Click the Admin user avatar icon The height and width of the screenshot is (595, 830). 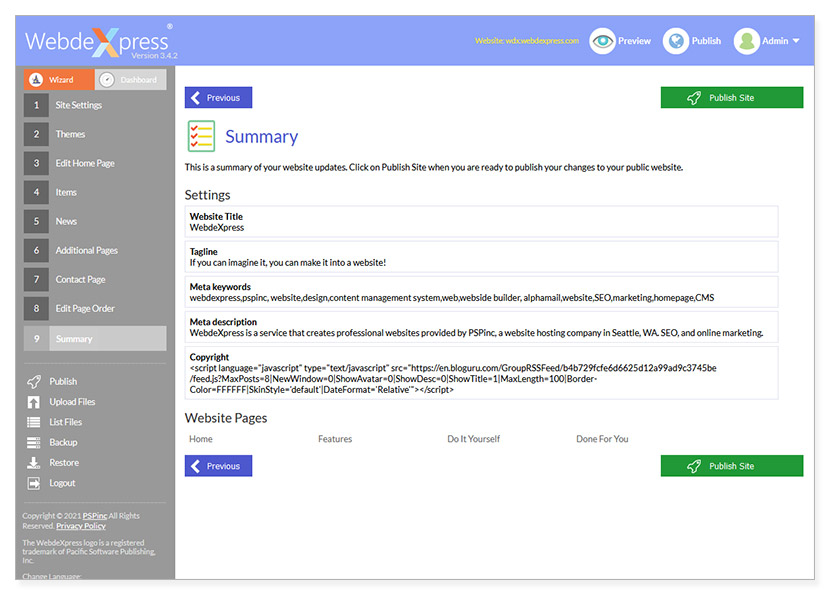tap(747, 41)
